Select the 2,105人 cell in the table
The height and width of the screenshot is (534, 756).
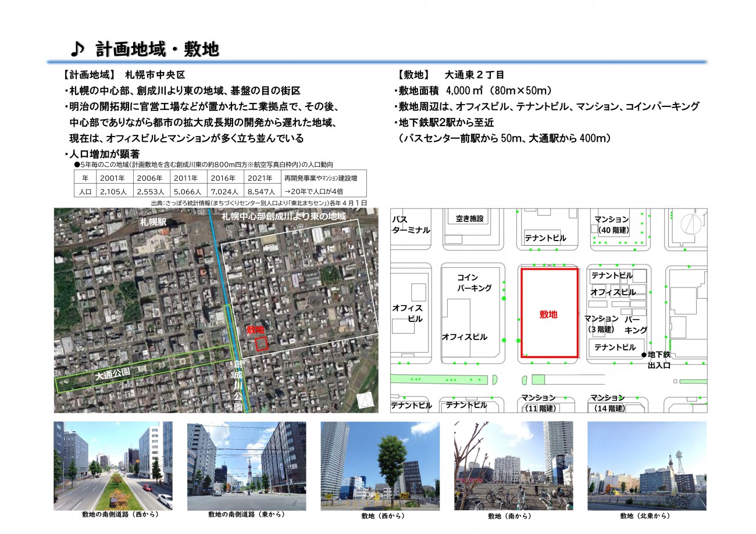tap(113, 191)
